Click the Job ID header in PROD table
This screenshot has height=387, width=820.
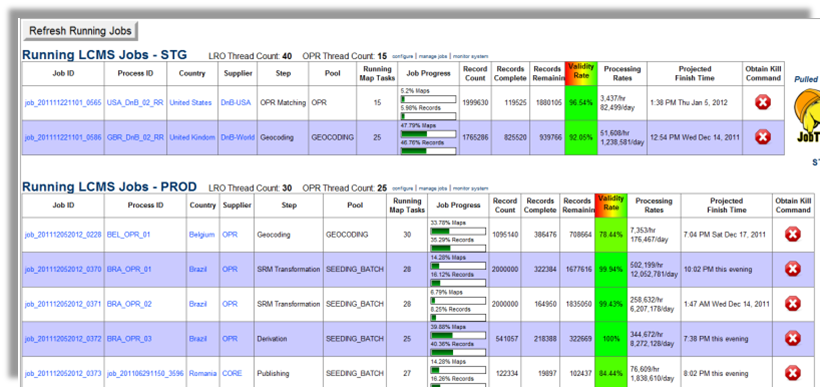tap(63, 206)
